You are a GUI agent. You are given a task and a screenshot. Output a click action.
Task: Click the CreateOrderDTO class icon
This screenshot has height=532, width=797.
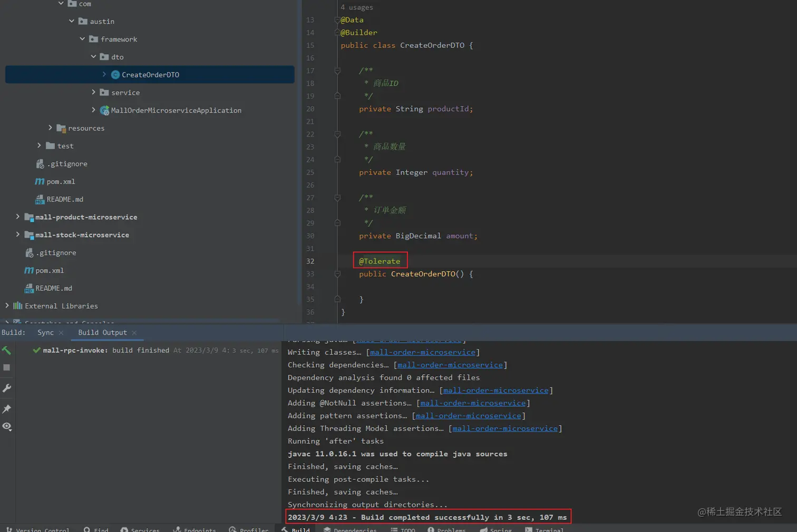coord(115,75)
